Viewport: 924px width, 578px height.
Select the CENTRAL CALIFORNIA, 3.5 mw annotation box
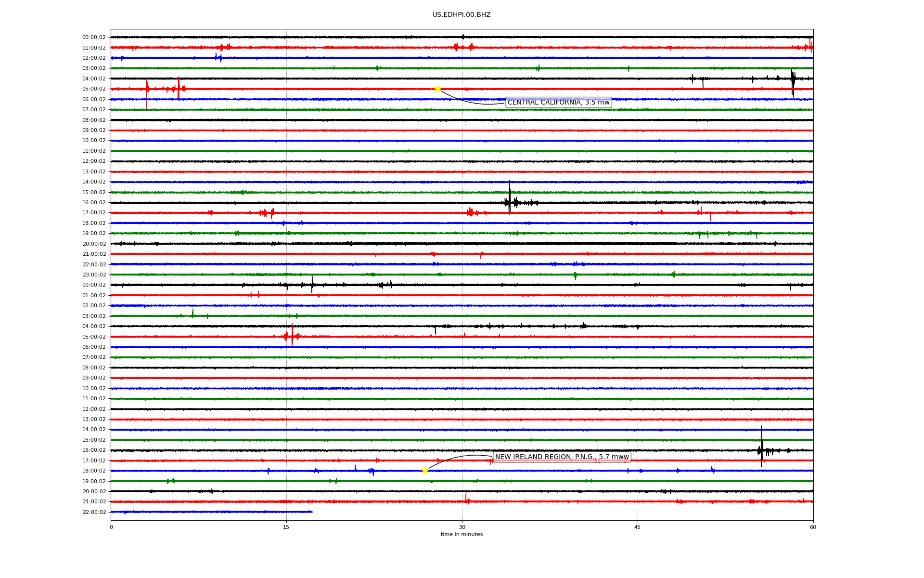558,102
